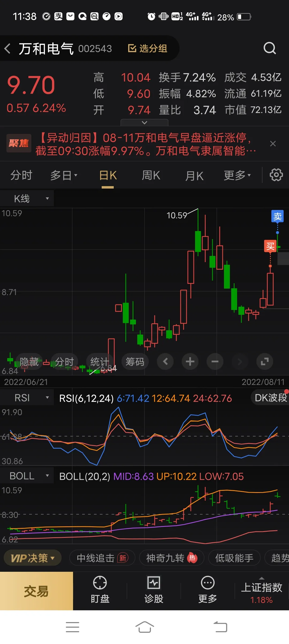Open the BOLL indicator dropdown

[x=27, y=476]
